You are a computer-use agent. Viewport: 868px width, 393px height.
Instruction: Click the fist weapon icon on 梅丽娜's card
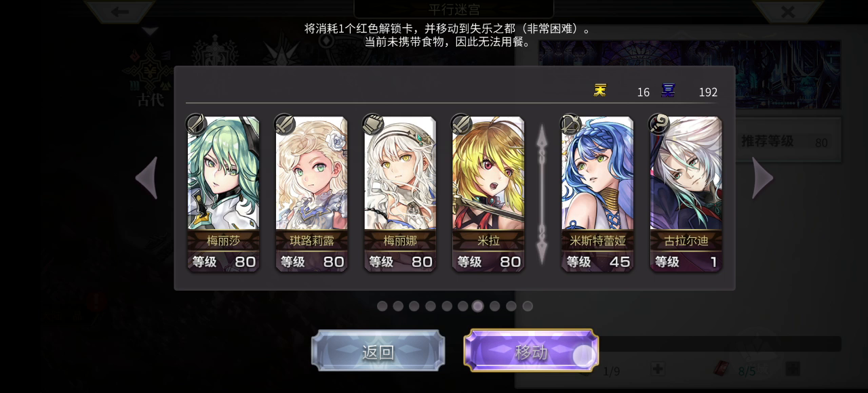[x=373, y=124]
